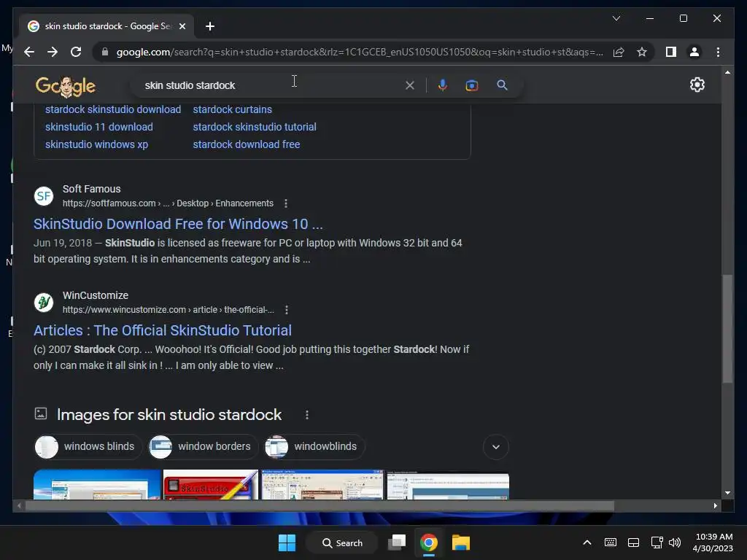
Task: Open Chrome side panel
Action: pyautogui.click(x=671, y=52)
